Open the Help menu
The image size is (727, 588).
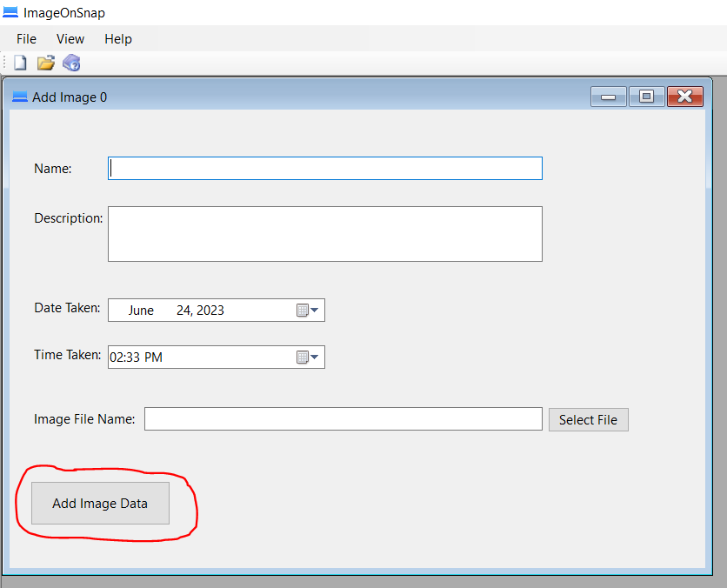point(118,39)
